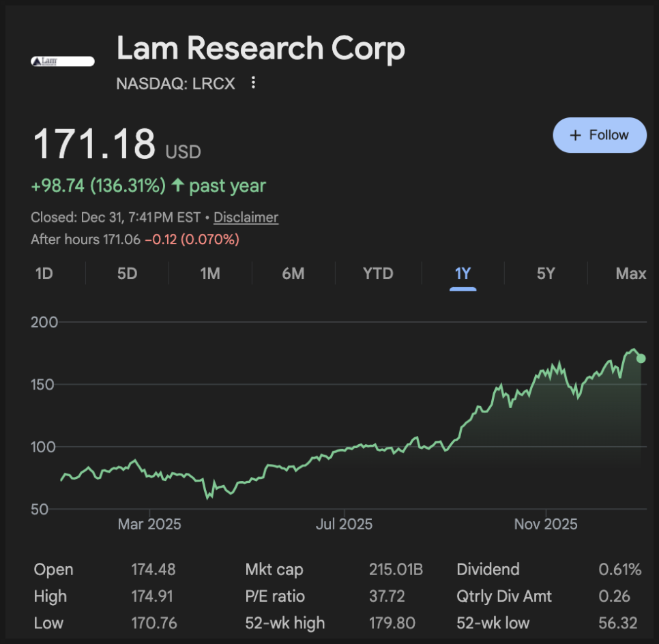This screenshot has height=644, width=659.
Task: Open the Disclaimer link
Action: pyautogui.click(x=246, y=218)
